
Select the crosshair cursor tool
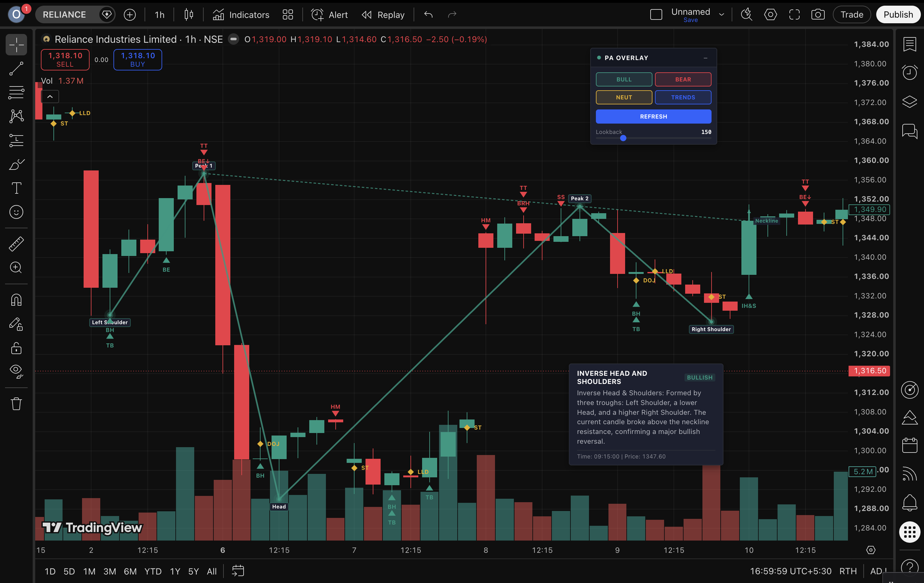pyautogui.click(x=16, y=45)
